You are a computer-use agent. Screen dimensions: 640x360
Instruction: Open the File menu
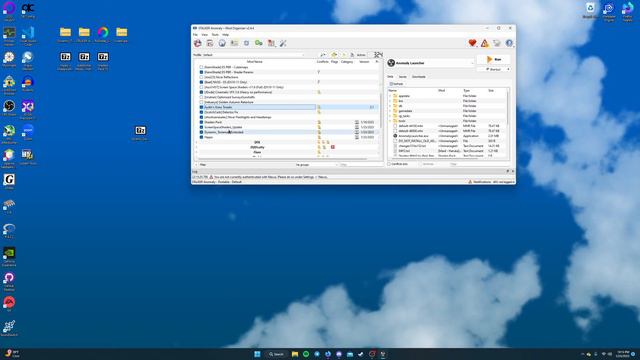(x=195, y=35)
